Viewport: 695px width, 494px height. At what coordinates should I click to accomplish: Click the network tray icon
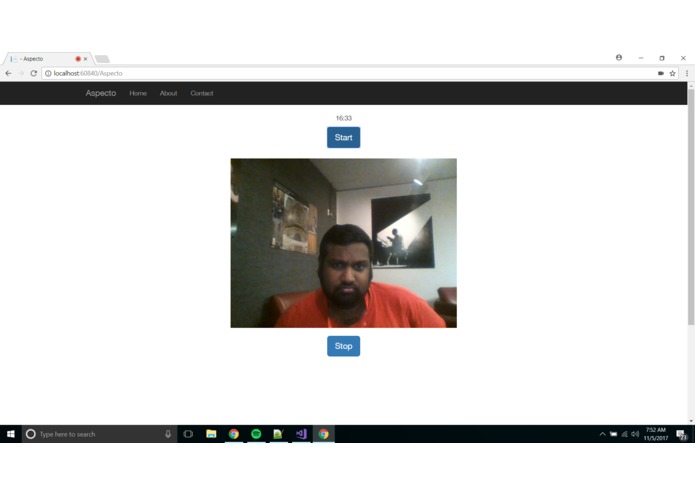(x=625, y=434)
